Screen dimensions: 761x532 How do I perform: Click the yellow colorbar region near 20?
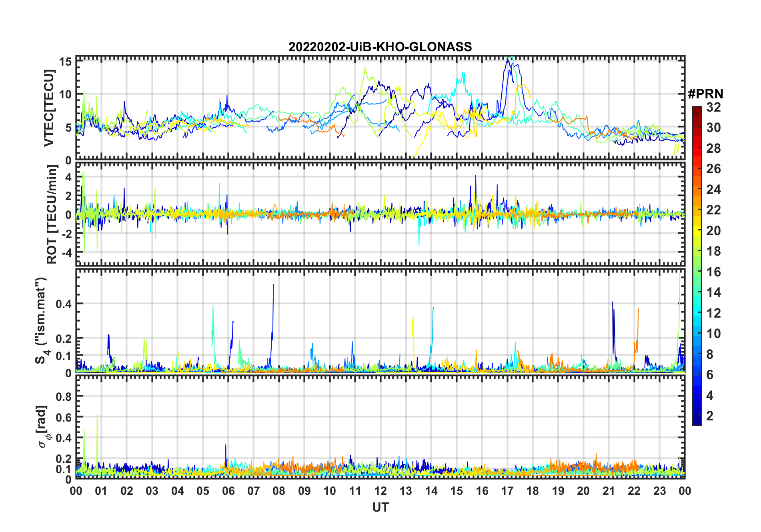pos(697,231)
